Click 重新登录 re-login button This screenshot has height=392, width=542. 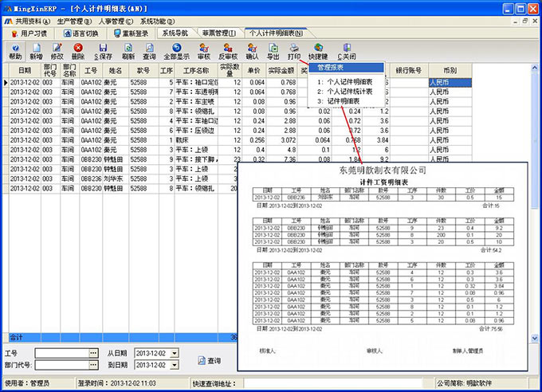pos(131,33)
